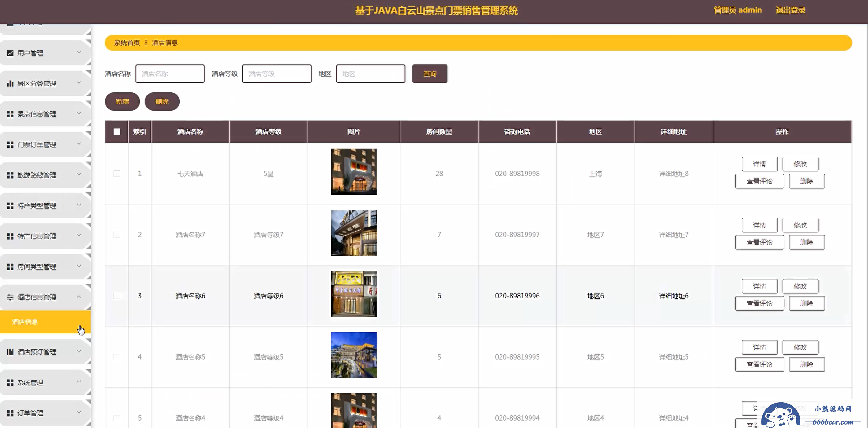This screenshot has width=868, height=428.
Task: Open the 门票订单管理 sidebar menu
Action: tap(46, 145)
